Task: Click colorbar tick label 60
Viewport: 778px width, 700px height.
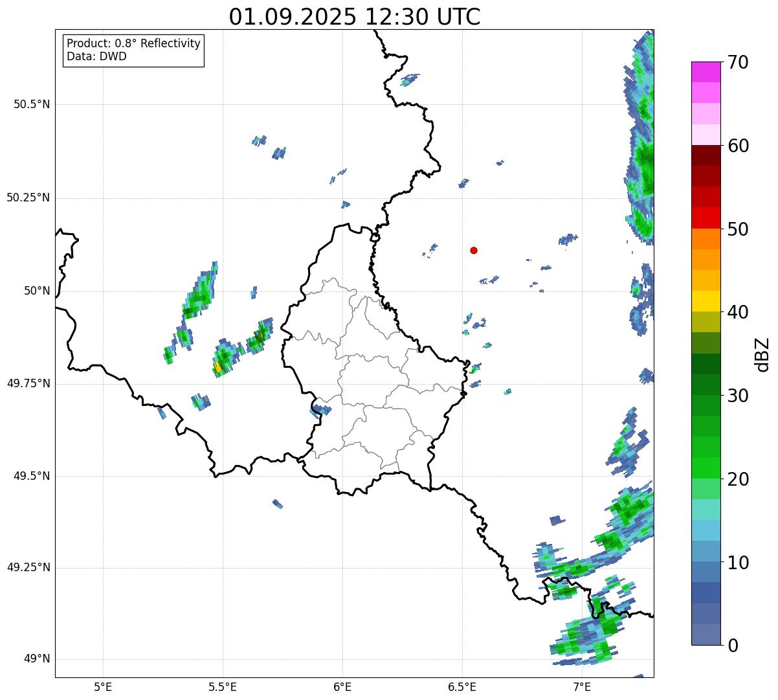Action: click(x=738, y=146)
